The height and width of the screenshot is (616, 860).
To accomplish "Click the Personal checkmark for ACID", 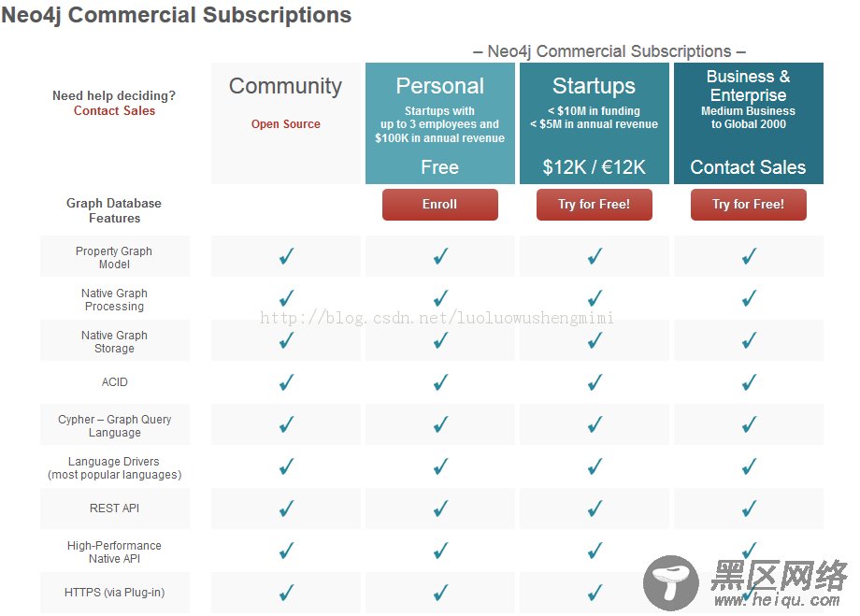I will pos(440,381).
